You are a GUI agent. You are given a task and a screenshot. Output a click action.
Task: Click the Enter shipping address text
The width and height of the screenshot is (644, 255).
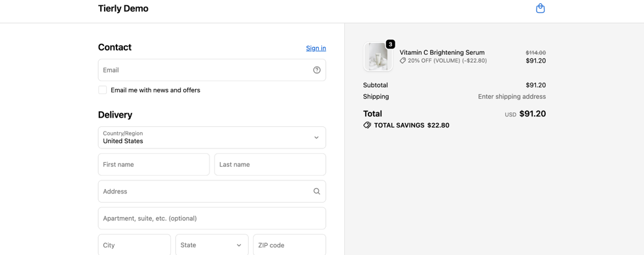click(x=512, y=97)
